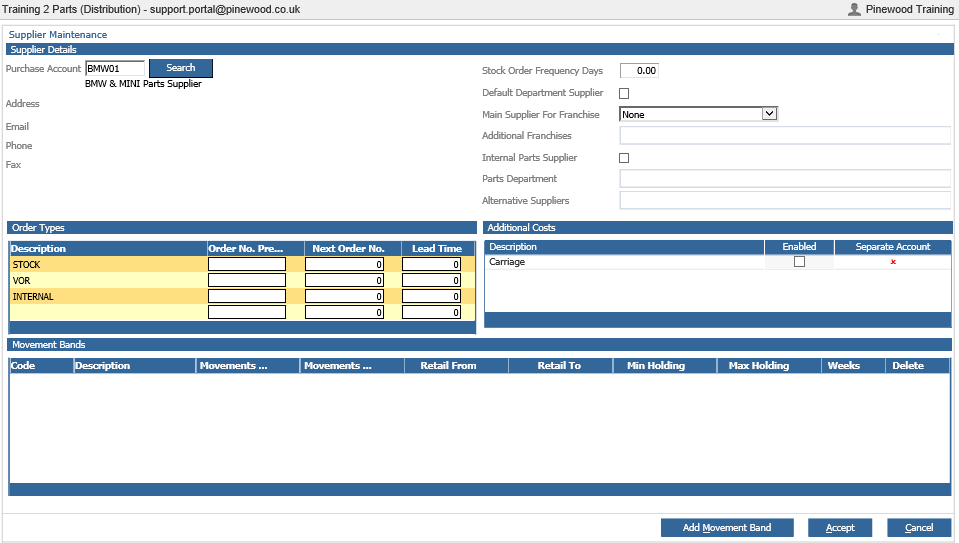
Task: Click the Add Movement Band button
Action: [727, 527]
